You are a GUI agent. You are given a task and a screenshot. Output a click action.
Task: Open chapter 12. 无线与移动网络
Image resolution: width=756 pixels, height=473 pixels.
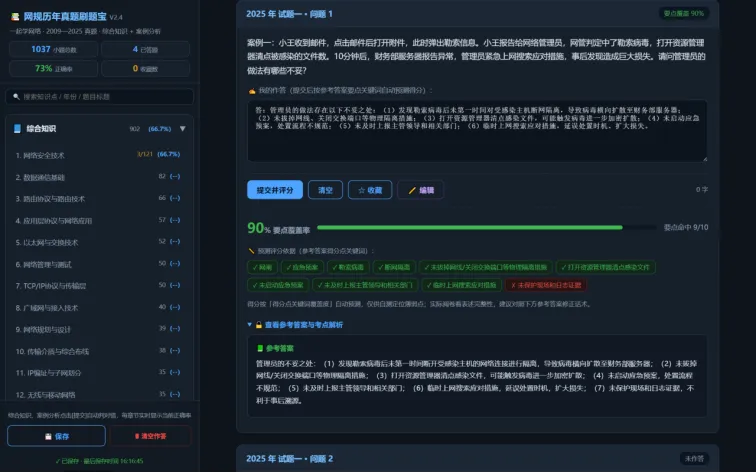click(x=98, y=394)
